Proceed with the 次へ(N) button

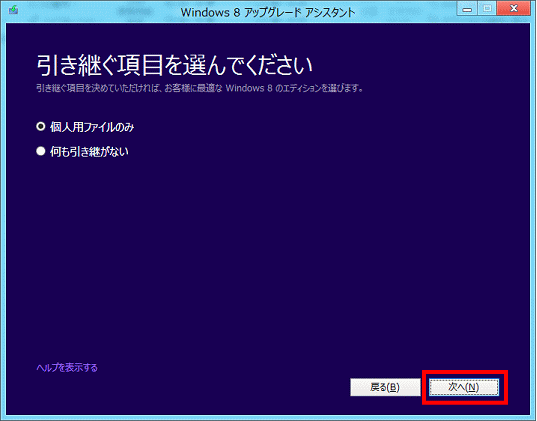[464, 387]
